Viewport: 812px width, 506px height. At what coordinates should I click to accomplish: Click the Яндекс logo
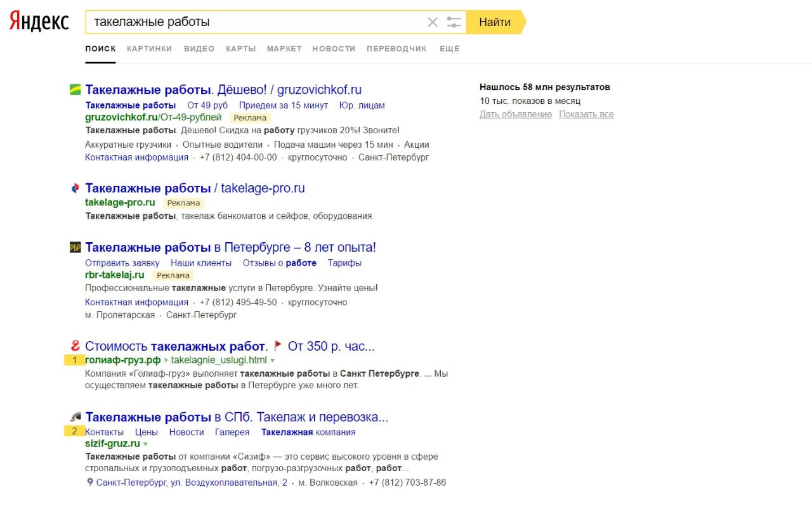pos(39,22)
